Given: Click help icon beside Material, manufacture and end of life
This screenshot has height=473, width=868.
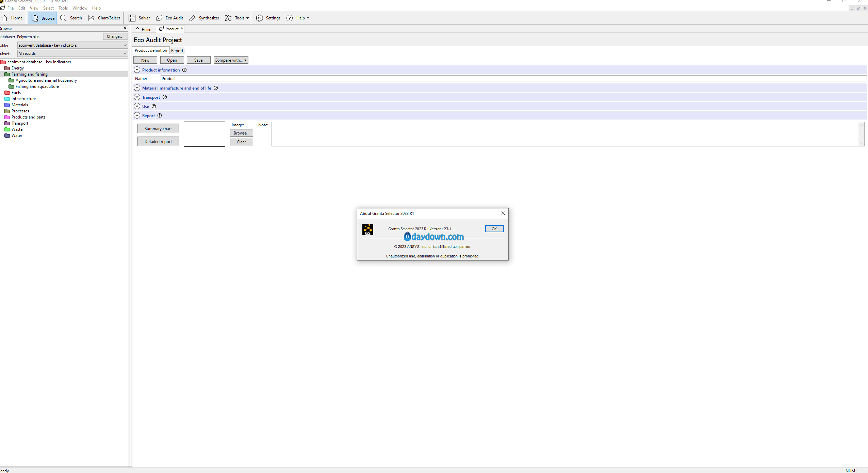Looking at the screenshot, I should click(216, 88).
